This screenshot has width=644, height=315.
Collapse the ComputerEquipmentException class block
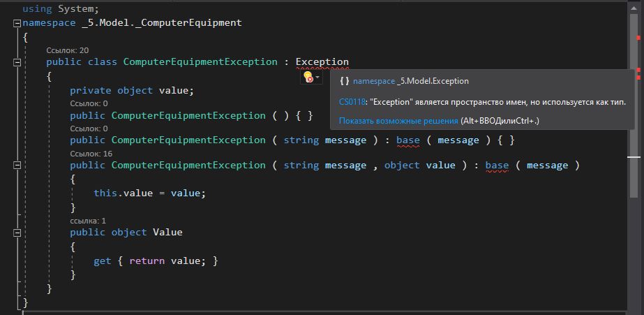pyautogui.click(x=17, y=62)
